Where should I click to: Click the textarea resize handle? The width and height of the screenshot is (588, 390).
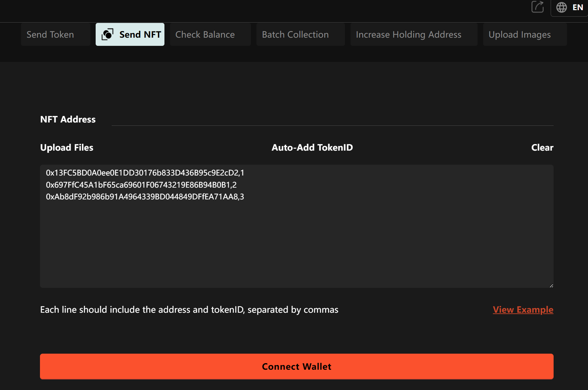(551, 285)
